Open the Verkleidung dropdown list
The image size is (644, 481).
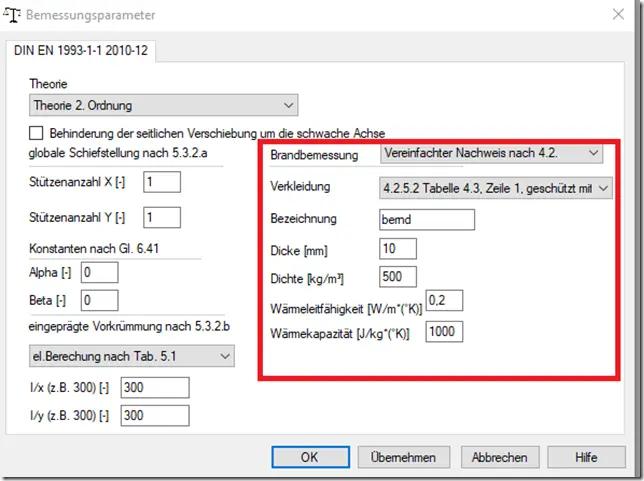(x=496, y=188)
